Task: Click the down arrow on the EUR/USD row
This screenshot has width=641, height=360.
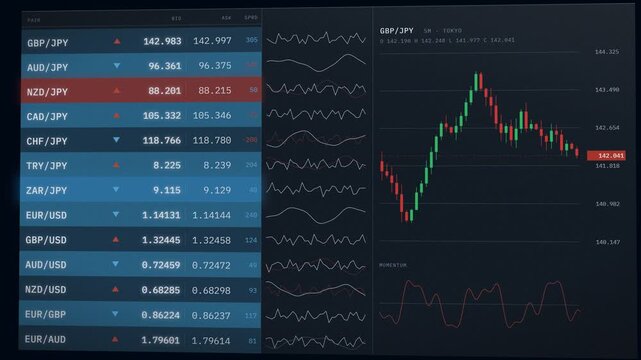Action: point(116,215)
